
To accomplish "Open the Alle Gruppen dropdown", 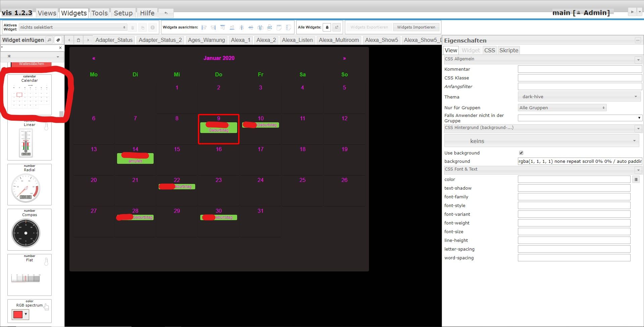I will coord(562,108).
